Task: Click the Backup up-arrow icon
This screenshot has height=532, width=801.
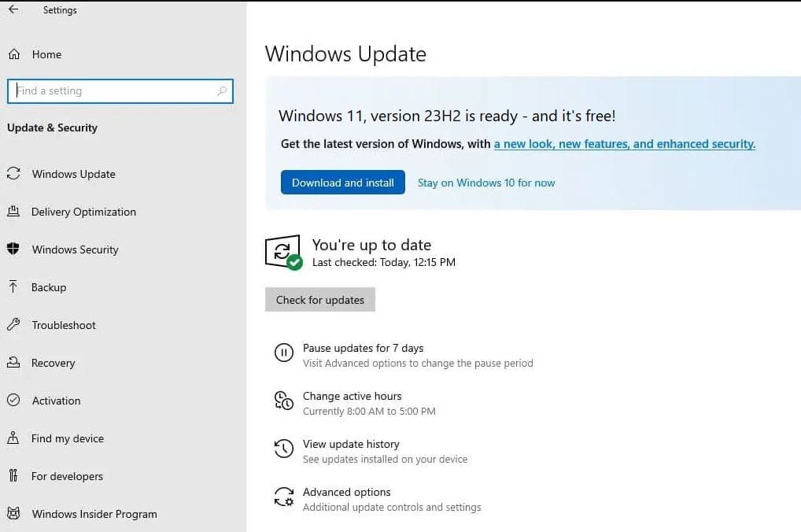Action: pos(13,286)
